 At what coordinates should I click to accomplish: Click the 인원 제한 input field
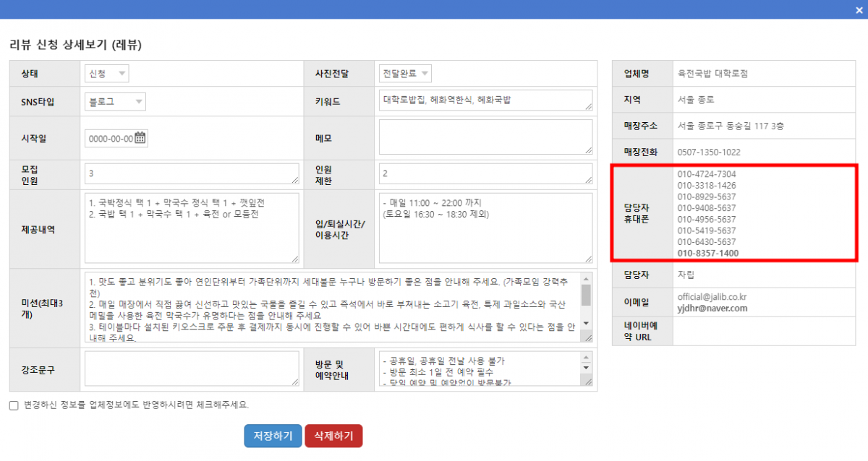485,173
